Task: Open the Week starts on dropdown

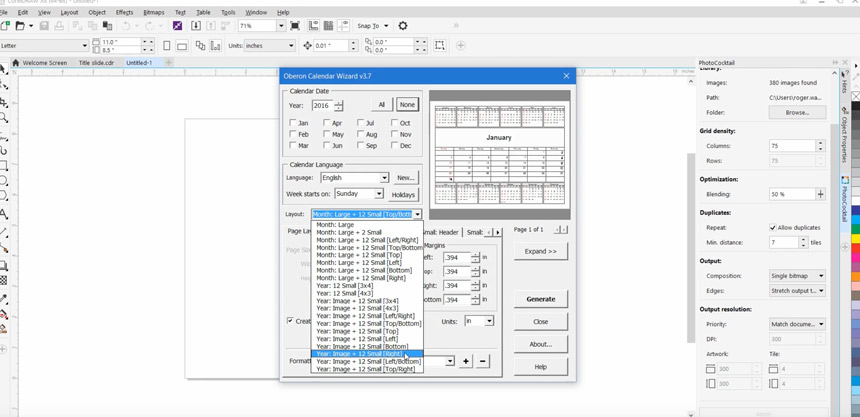Action: [x=378, y=194]
